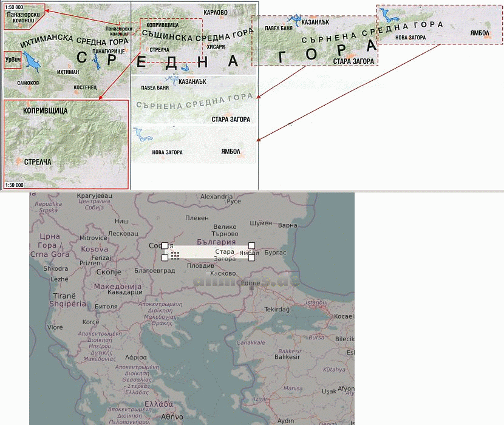Click the Пловдив label on lower map
This screenshot has width=504, height=425.
click(x=202, y=266)
